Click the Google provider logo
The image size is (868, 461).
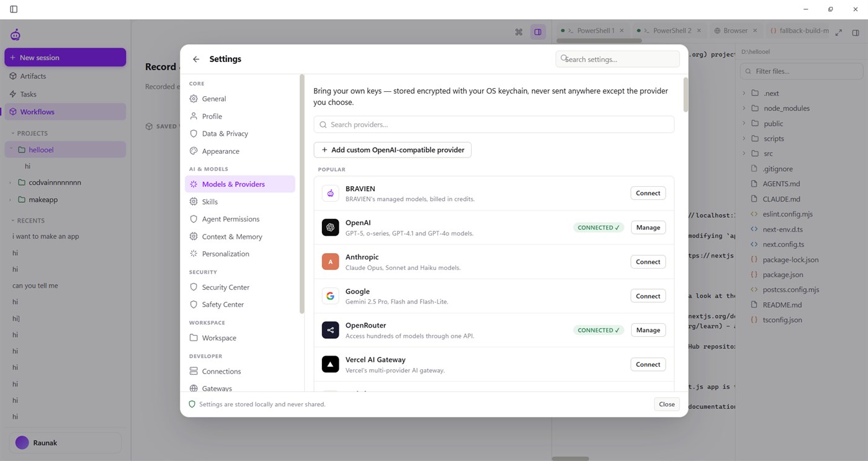pos(330,296)
